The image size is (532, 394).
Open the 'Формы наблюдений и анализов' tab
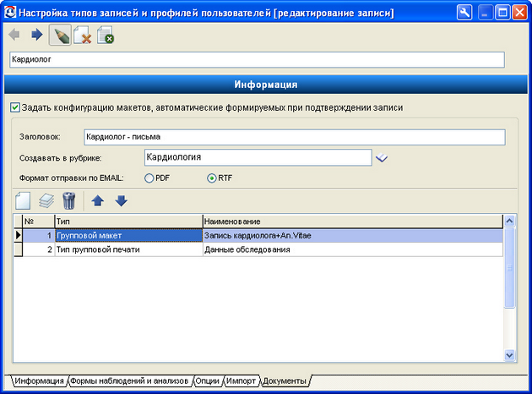point(129,381)
